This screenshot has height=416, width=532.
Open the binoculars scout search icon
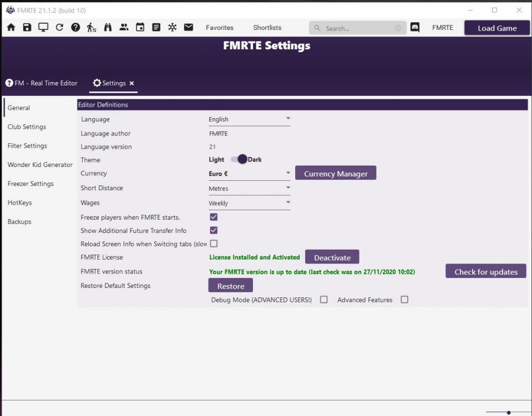pyautogui.click(x=108, y=28)
